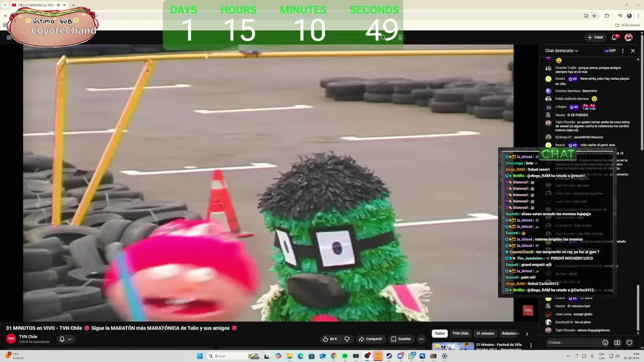Open the Chrome three-dot menu
Viewport: 644px width, 362px height.
coord(638,16)
